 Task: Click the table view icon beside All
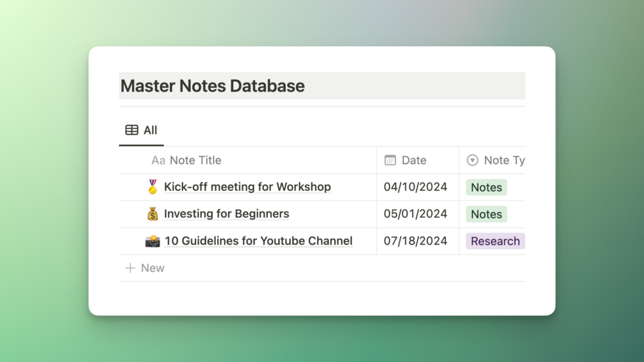click(132, 130)
